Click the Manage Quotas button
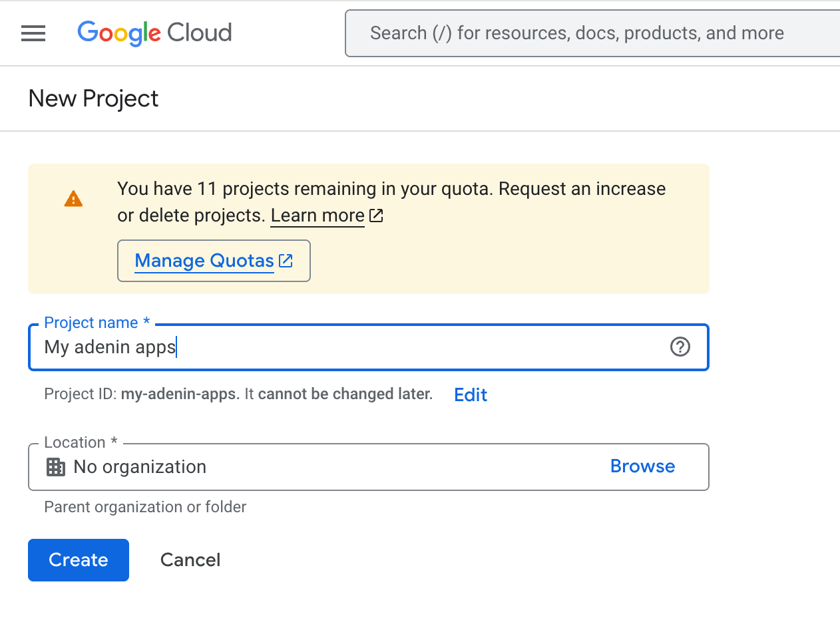 (x=213, y=261)
